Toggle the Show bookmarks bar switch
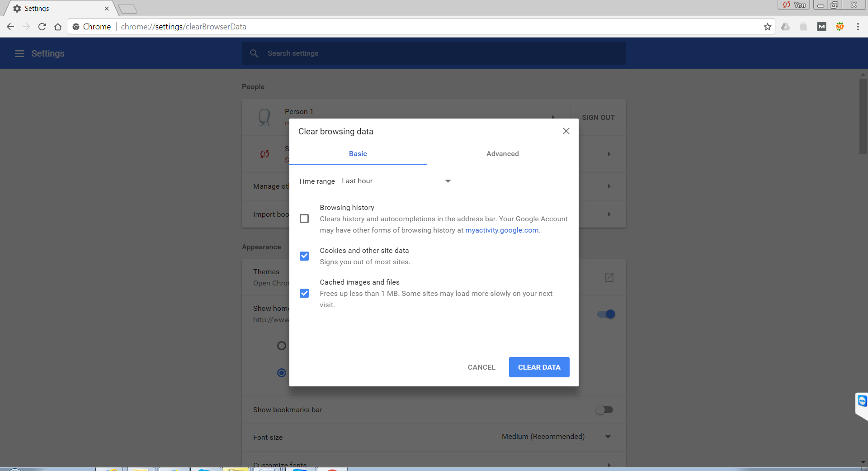Viewport: 868px width, 471px height. [604, 410]
